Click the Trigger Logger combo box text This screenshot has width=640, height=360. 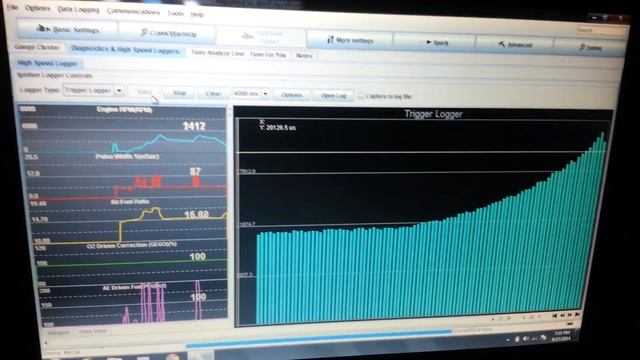88,90
